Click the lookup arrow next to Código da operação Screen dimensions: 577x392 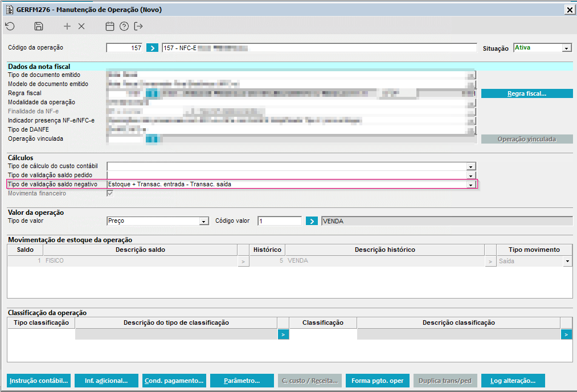[x=152, y=48]
